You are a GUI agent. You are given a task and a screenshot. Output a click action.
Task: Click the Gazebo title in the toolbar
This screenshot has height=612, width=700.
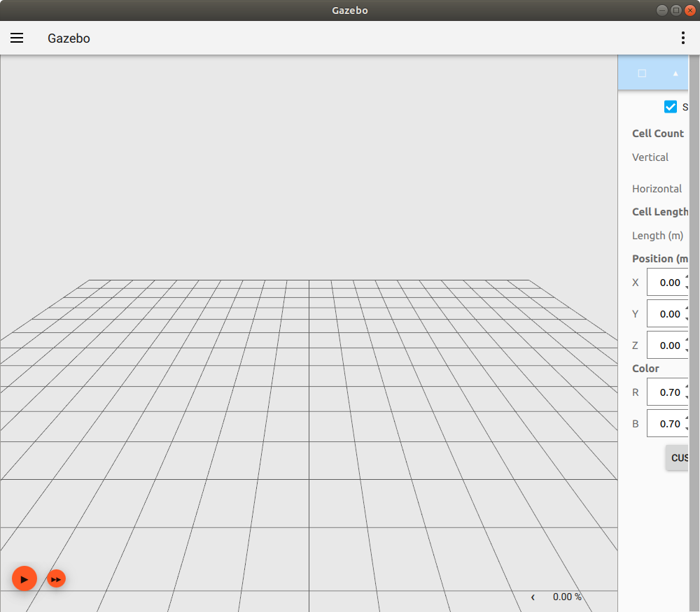68,38
